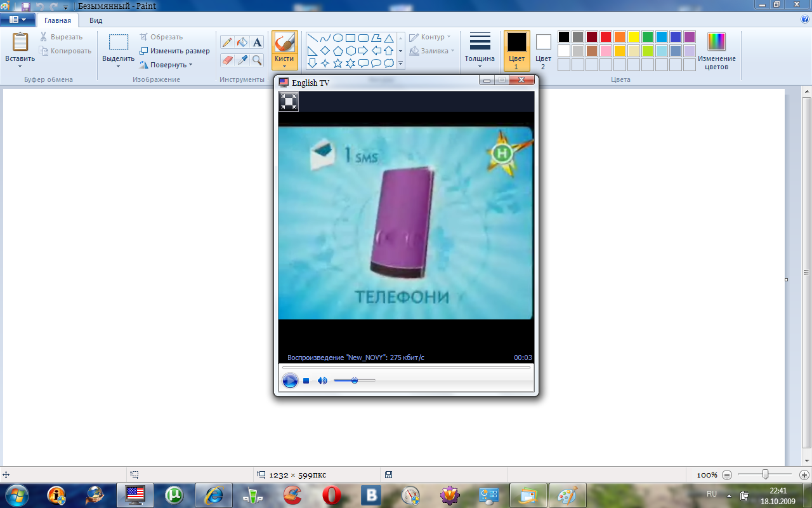The width and height of the screenshot is (812, 508).
Task: Choose the right triangle shape
Action: (x=313, y=51)
